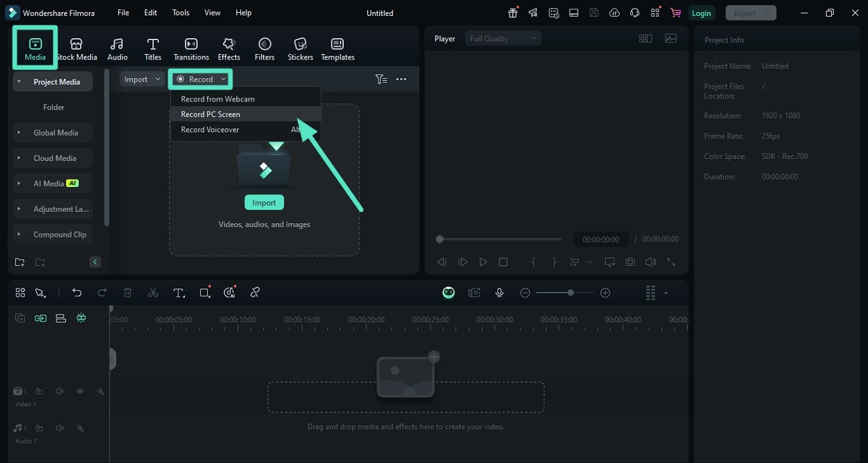Open the media filter and sort icon
The height and width of the screenshot is (463, 868).
[x=381, y=79]
